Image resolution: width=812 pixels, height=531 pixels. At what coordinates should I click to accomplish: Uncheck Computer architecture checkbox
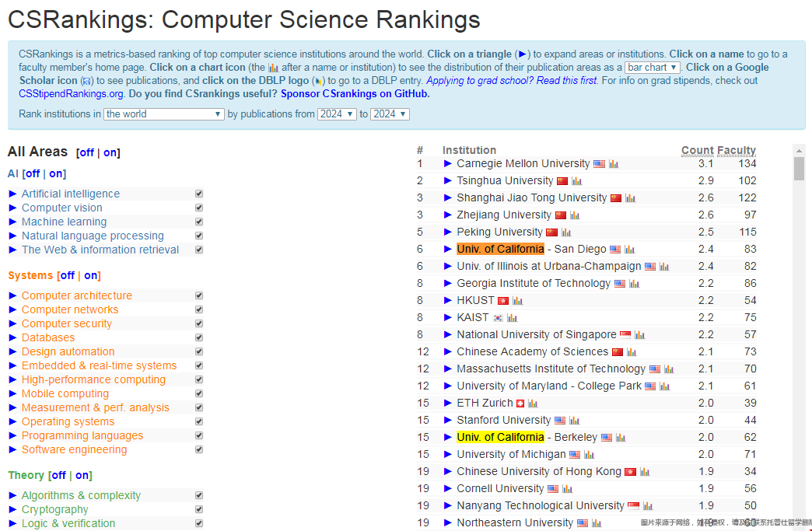[x=199, y=295]
